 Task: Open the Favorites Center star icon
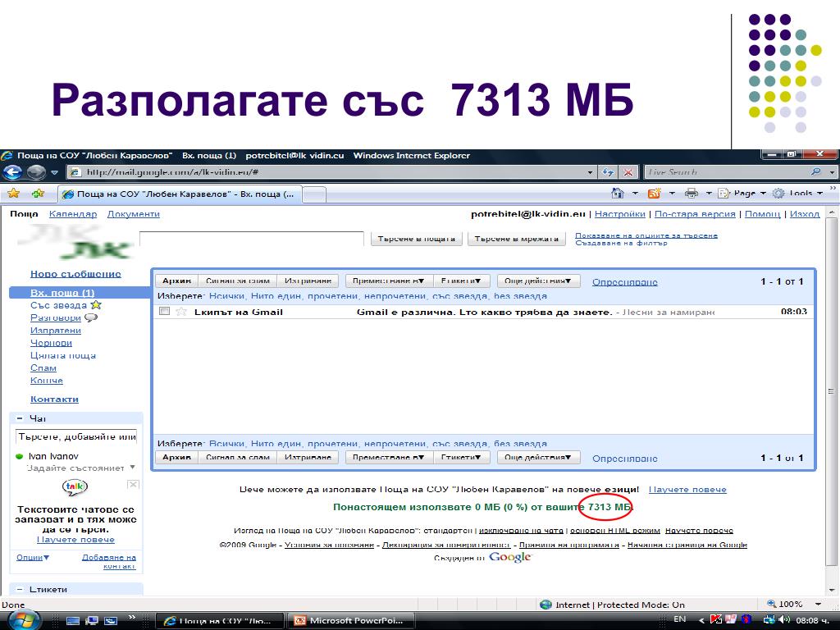[13, 194]
